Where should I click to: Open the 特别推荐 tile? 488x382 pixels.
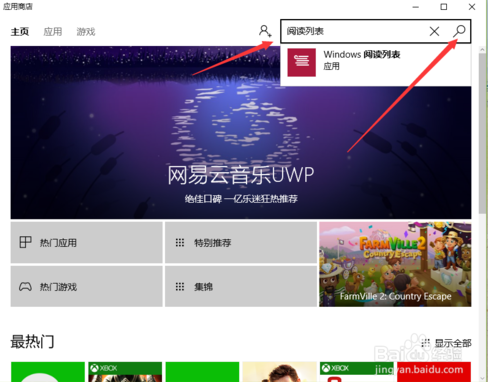click(241, 242)
